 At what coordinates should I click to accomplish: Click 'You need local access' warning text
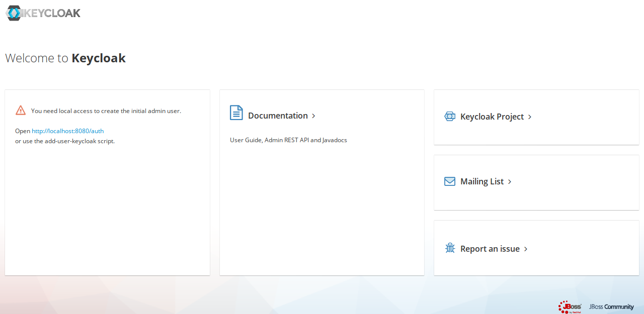pyautogui.click(x=106, y=111)
